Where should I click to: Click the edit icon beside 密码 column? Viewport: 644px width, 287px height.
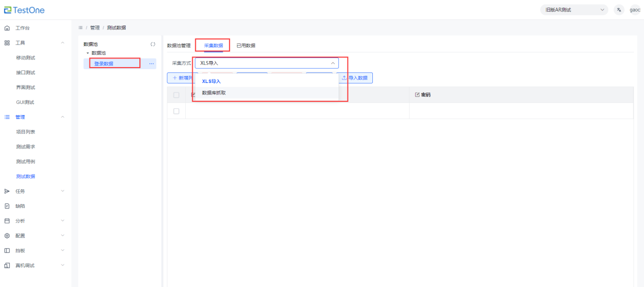coord(418,95)
